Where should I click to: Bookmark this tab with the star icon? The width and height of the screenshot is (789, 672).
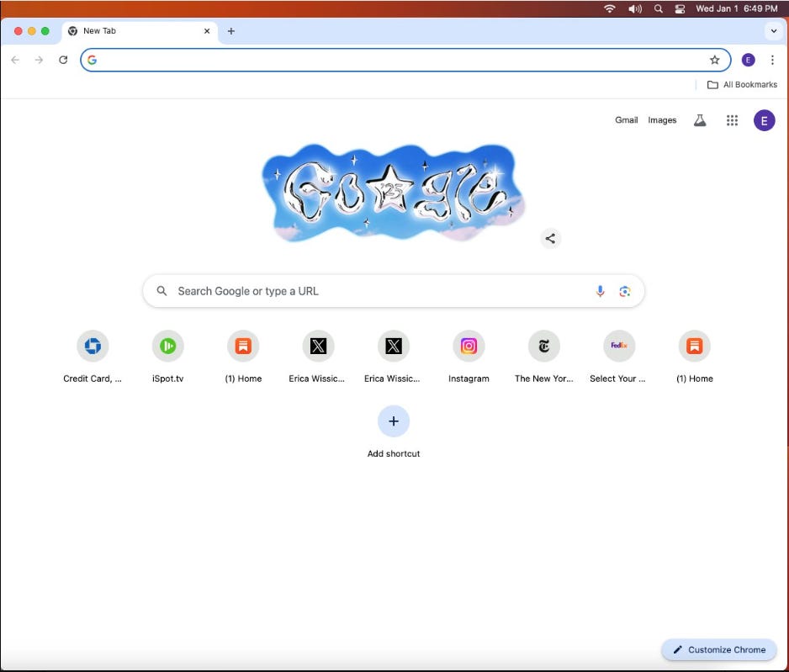[x=714, y=60]
